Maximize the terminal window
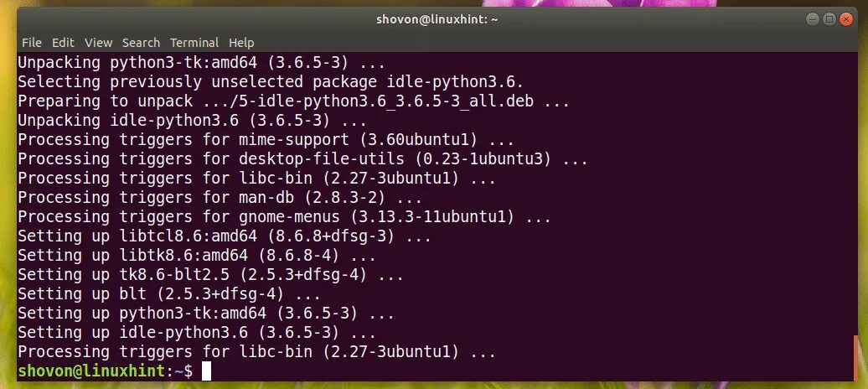The width and height of the screenshot is (868, 389). tap(829, 19)
